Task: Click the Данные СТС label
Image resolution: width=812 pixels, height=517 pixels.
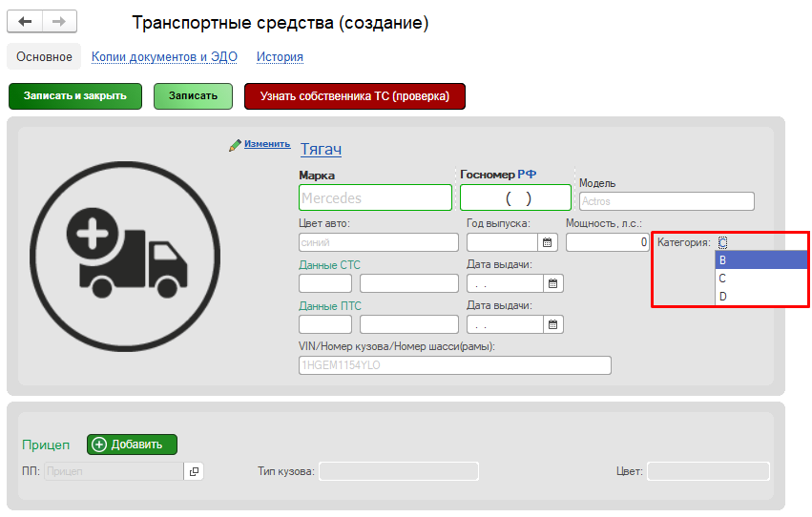Action: pos(329,265)
